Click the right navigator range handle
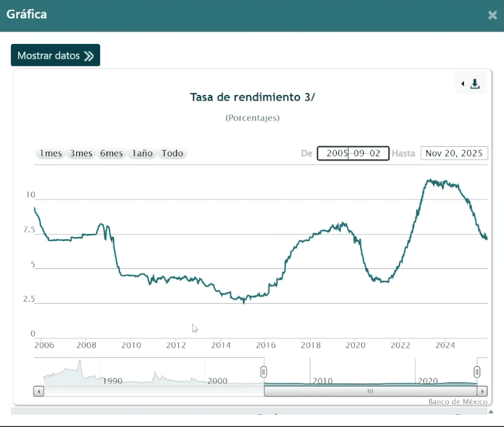Screen dimensions: 504x427 [477, 371]
